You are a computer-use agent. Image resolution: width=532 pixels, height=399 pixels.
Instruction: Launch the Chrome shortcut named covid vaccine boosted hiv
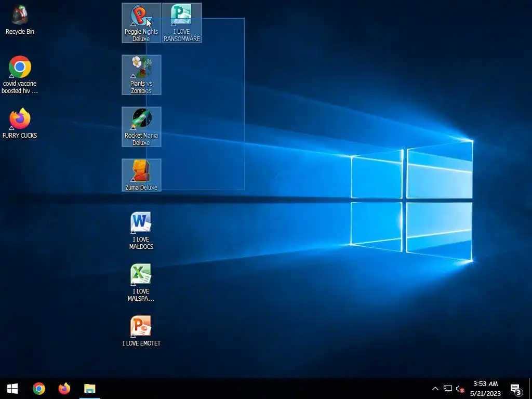click(20, 75)
